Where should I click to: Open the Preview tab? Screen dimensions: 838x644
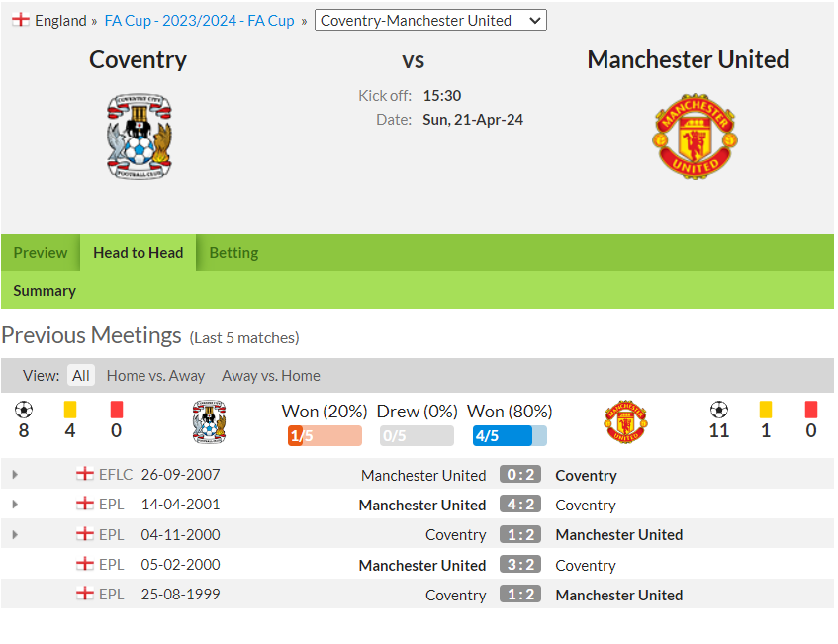coord(41,253)
